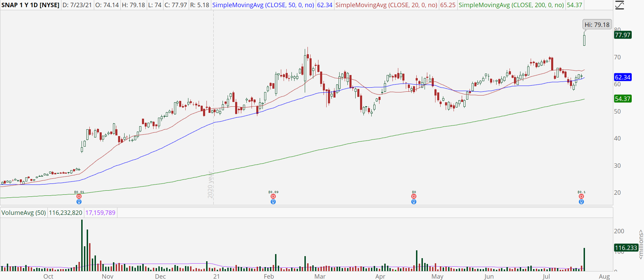Click the 200 volume axis tick

coord(619,231)
